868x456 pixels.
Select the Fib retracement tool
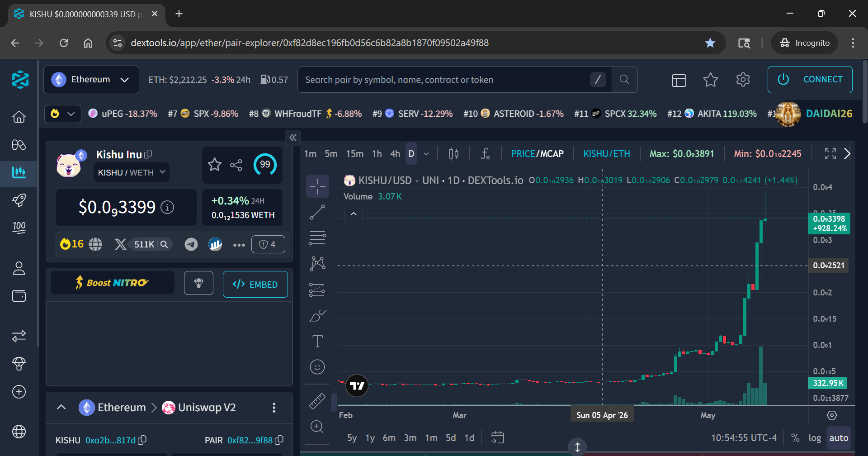(317, 238)
